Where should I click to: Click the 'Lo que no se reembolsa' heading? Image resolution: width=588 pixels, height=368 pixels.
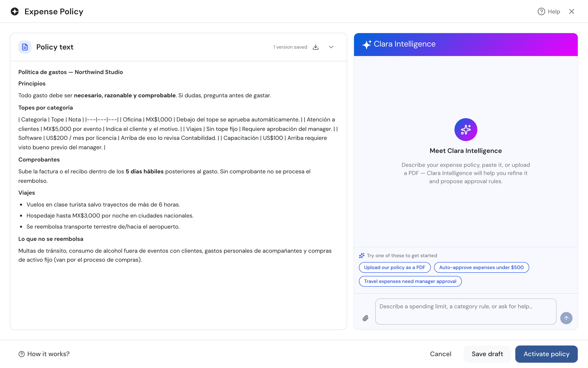pos(51,239)
